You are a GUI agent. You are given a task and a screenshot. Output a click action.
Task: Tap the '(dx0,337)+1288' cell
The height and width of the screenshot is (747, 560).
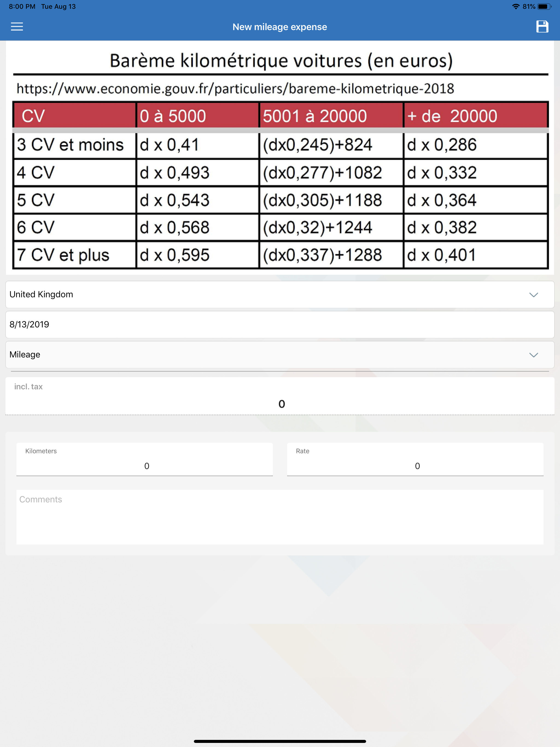331,255
